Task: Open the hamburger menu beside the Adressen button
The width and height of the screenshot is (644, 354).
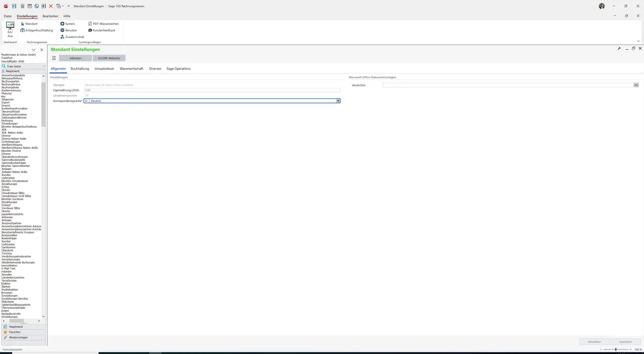Action: (x=54, y=58)
